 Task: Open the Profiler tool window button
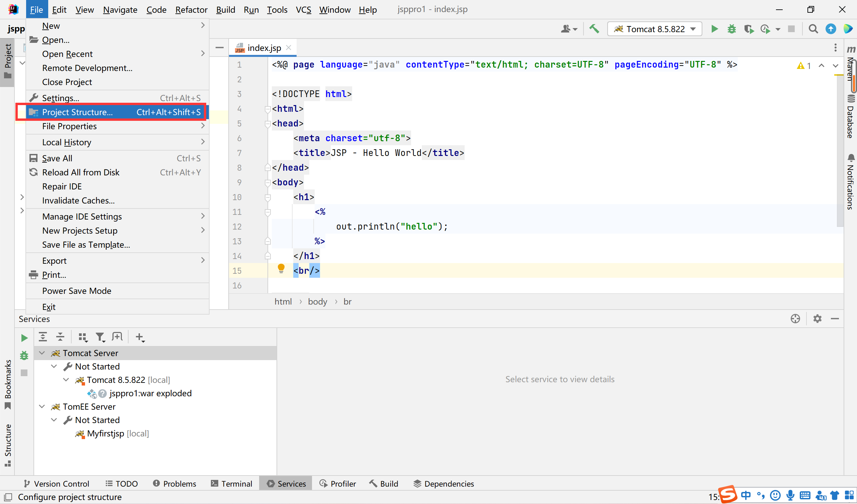click(x=338, y=484)
